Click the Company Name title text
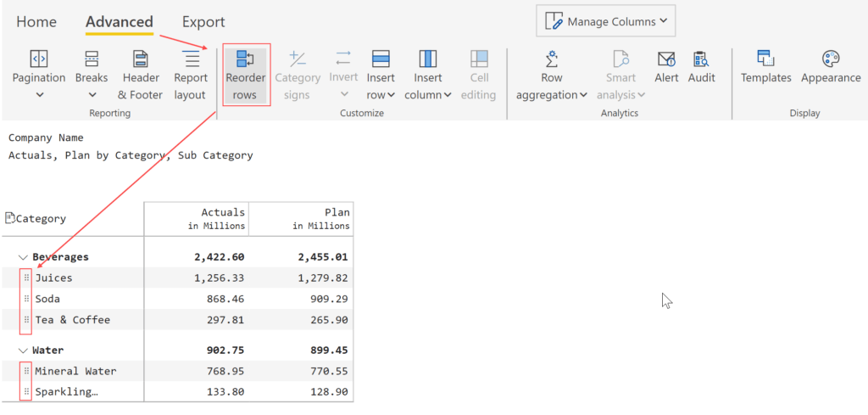Screen dimensions: 868x415 click(46, 137)
